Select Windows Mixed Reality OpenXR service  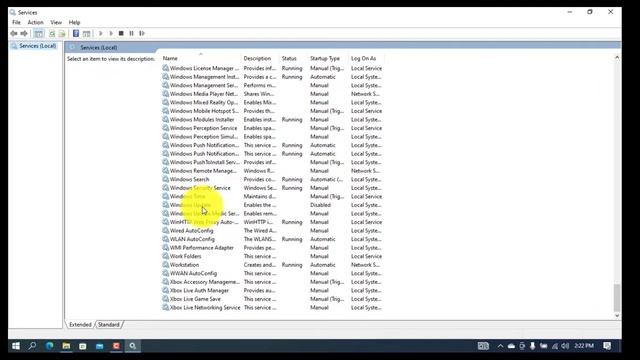272,102
